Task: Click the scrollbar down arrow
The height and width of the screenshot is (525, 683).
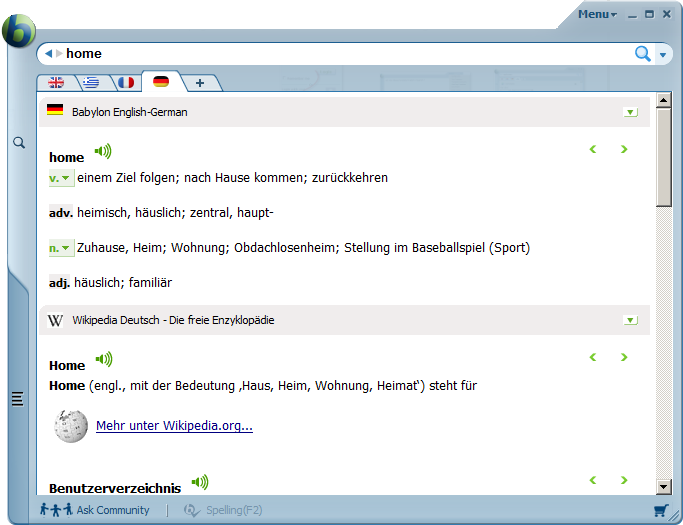Action: [x=663, y=487]
